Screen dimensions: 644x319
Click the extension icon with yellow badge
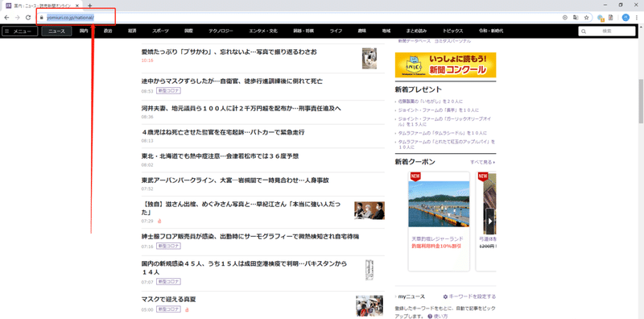(x=601, y=18)
